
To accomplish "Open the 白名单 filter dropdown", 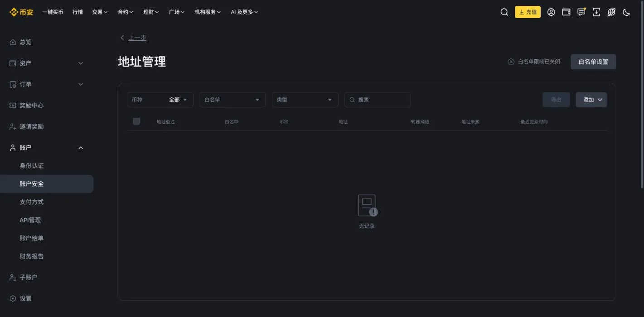I will 232,100.
